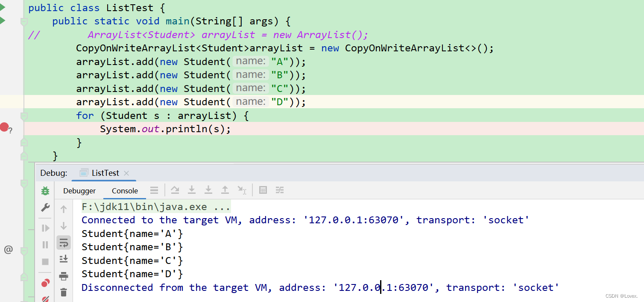Rerun ListTest with the green bug icon

coord(45,191)
